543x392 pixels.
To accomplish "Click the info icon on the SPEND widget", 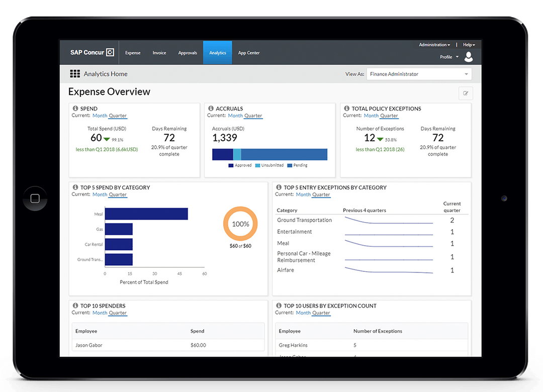I will 76,108.
